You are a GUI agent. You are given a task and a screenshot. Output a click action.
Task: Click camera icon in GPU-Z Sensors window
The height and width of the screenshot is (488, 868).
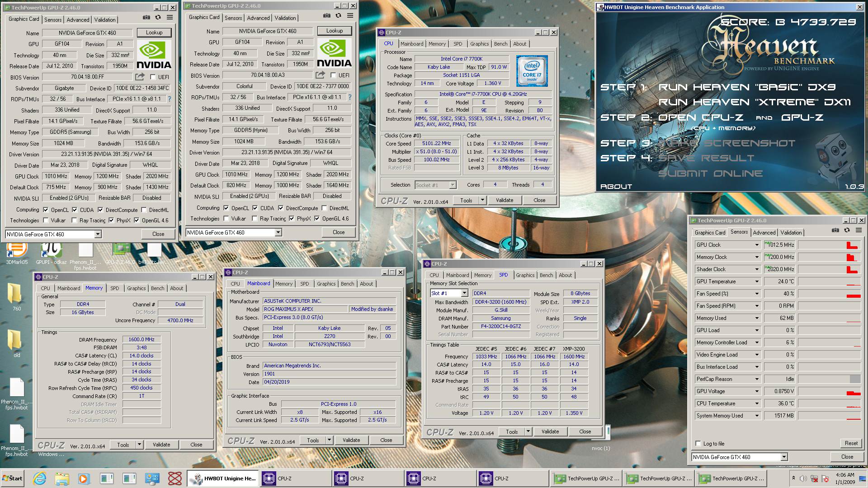pos(835,230)
